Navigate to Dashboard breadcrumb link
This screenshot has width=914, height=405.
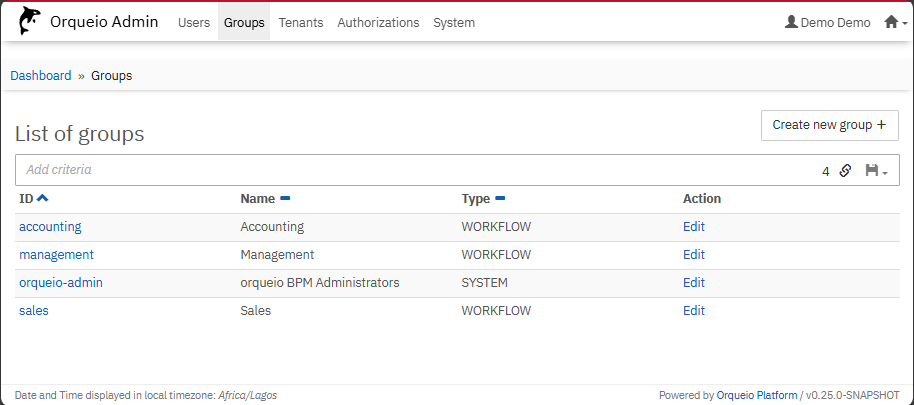pos(41,76)
